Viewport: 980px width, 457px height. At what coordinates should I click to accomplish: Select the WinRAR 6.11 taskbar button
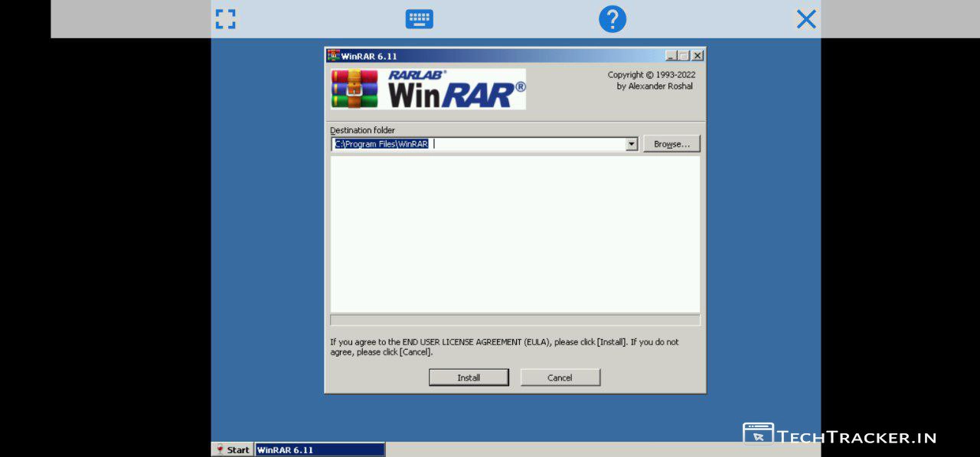point(319,449)
